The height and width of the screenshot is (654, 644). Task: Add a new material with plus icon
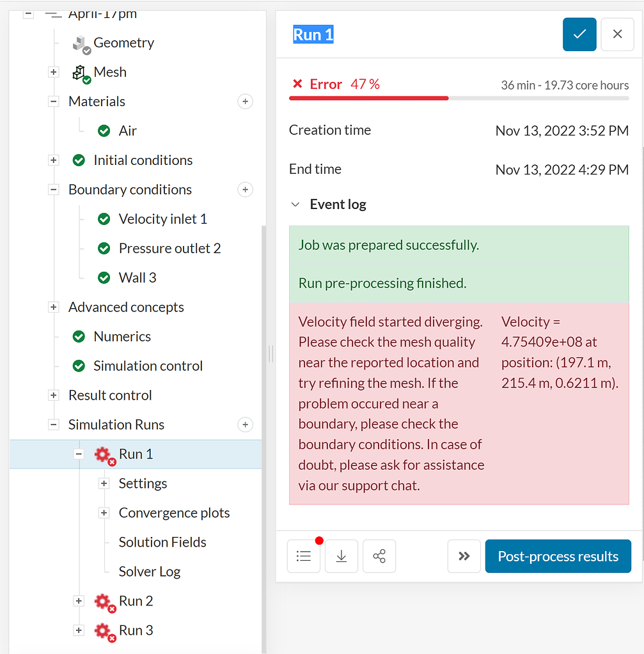245,102
